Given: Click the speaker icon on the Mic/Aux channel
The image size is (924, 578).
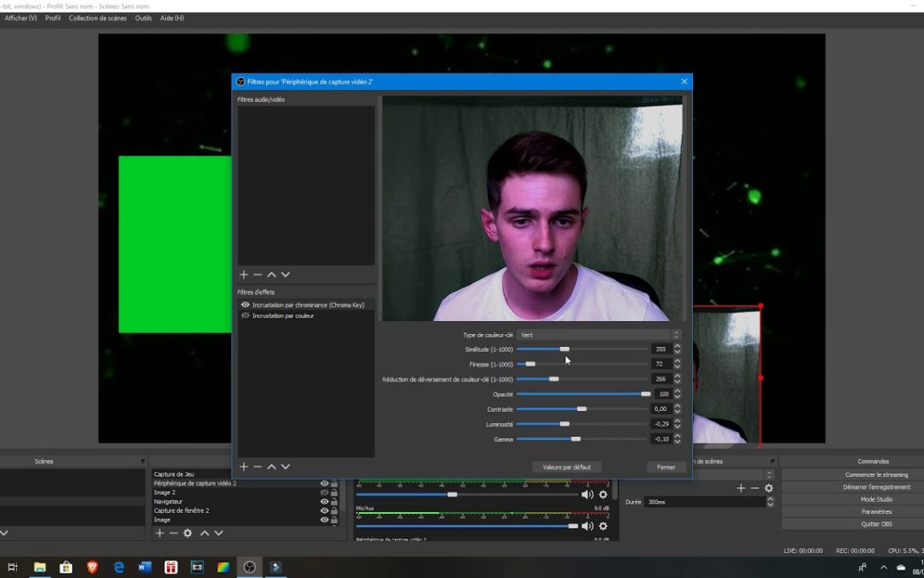Looking at the screenshot, I should point(586,525).
